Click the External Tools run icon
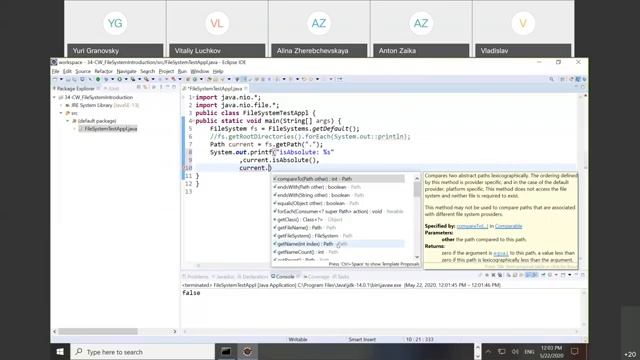This screenshot has height=360, width=640. [146, 79]
